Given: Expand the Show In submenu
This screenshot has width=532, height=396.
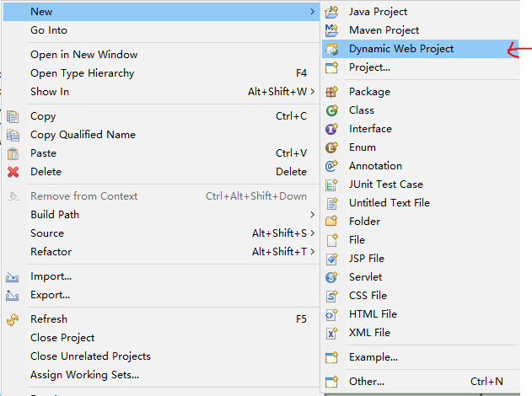Looking at the screenshot, I should (312, 92).
